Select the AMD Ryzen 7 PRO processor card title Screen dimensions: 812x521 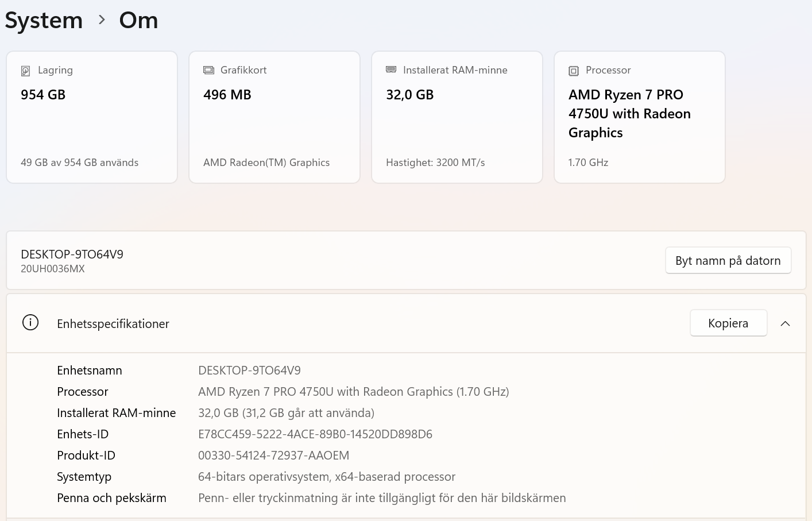629,114
